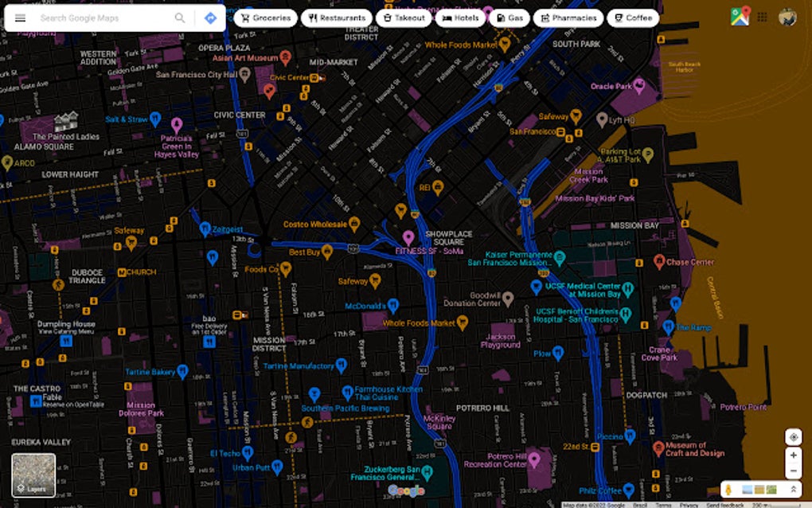Zoom out using the minus button

[793, 471]
